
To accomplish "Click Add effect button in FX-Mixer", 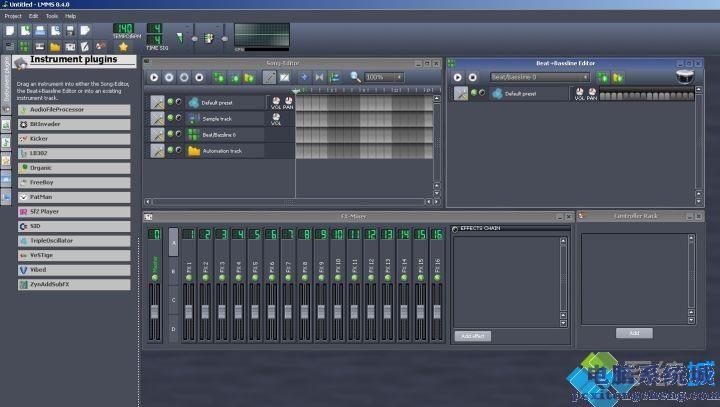I will (472, 336).
